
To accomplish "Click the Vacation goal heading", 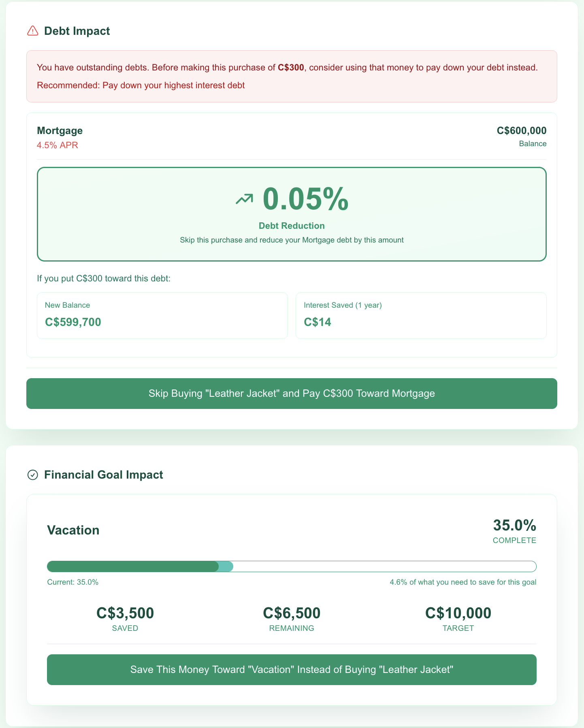I will pos(73,530).
